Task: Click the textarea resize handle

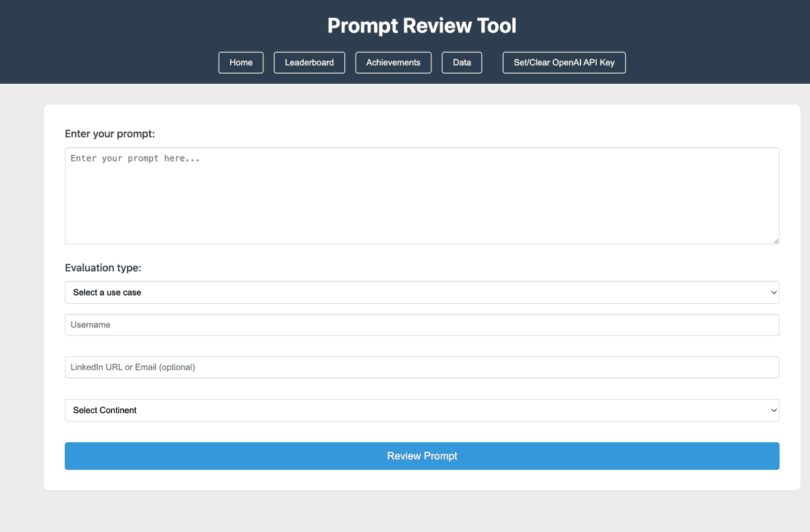Action: [776, 239]
